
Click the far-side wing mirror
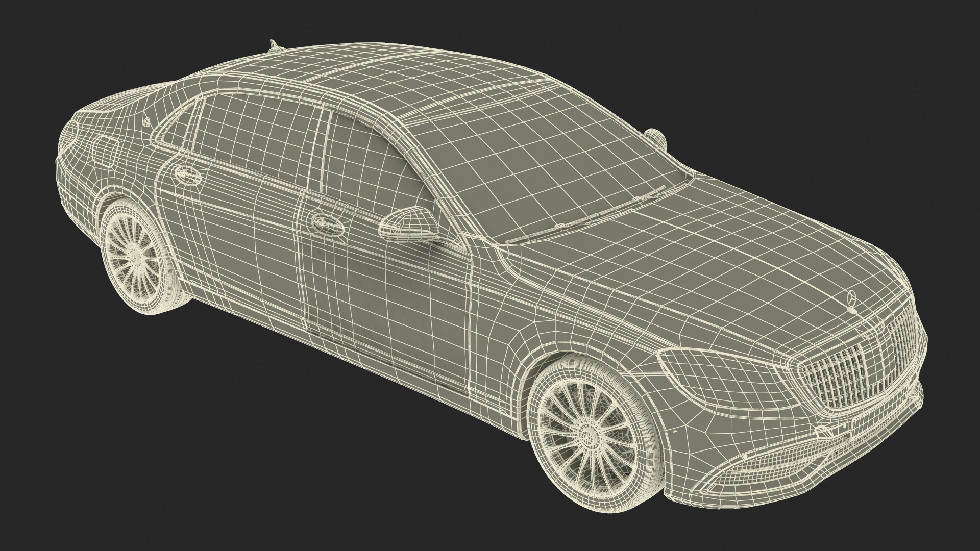tap(655, 136)
